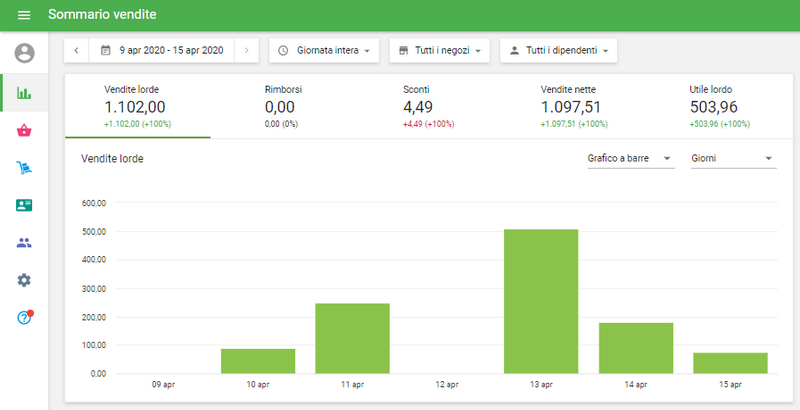
Task: Open the items shopping basket icon
Action: coord(24,130)
